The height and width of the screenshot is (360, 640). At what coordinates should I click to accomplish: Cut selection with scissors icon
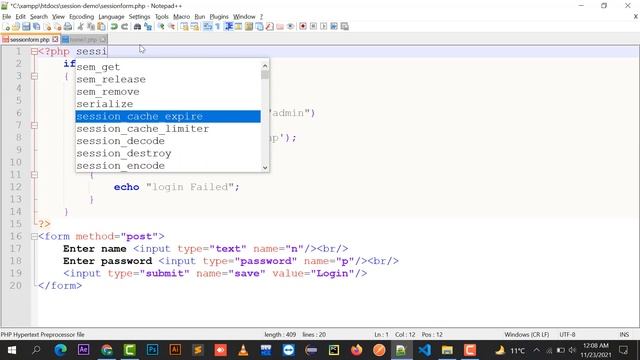[80, 27]
